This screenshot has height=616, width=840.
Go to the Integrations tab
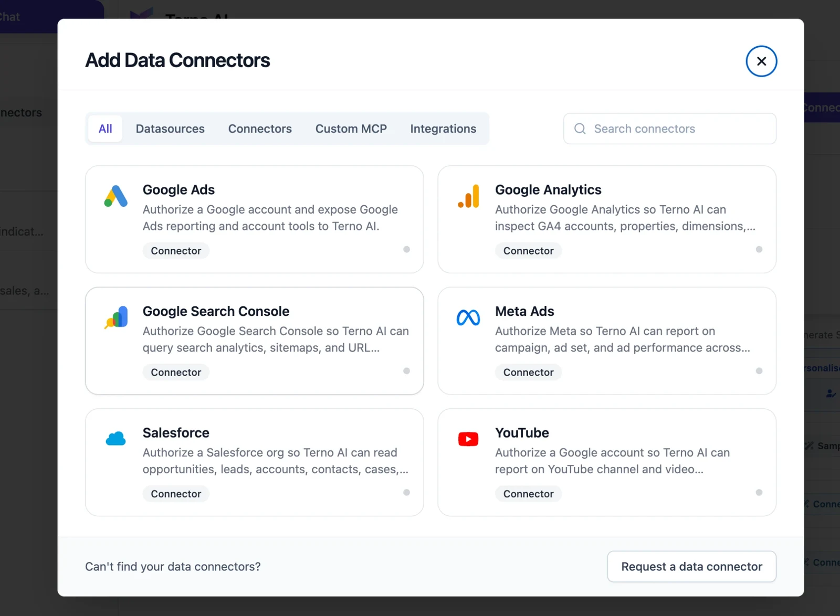pyautogui.click(x=443, y=129)
